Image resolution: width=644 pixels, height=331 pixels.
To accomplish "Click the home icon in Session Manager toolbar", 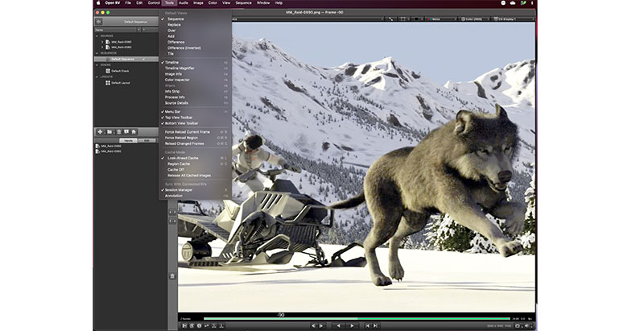I will point(134,131).
